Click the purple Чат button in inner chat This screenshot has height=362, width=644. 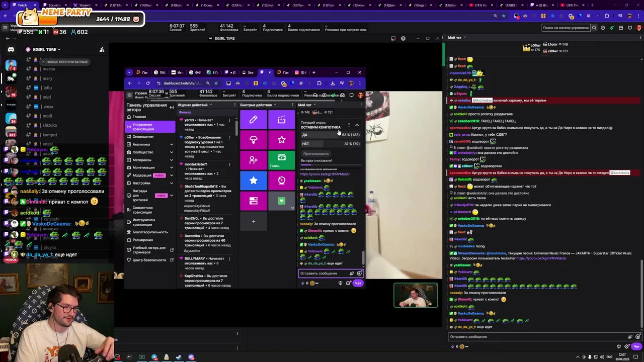[x=358, y=283]
